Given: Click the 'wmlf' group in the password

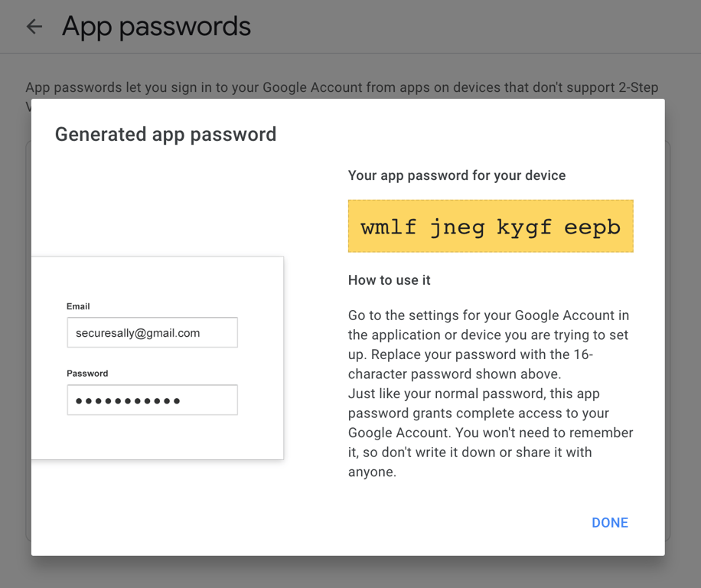Looking at the screenshot, I should click(x=389, y=227).
